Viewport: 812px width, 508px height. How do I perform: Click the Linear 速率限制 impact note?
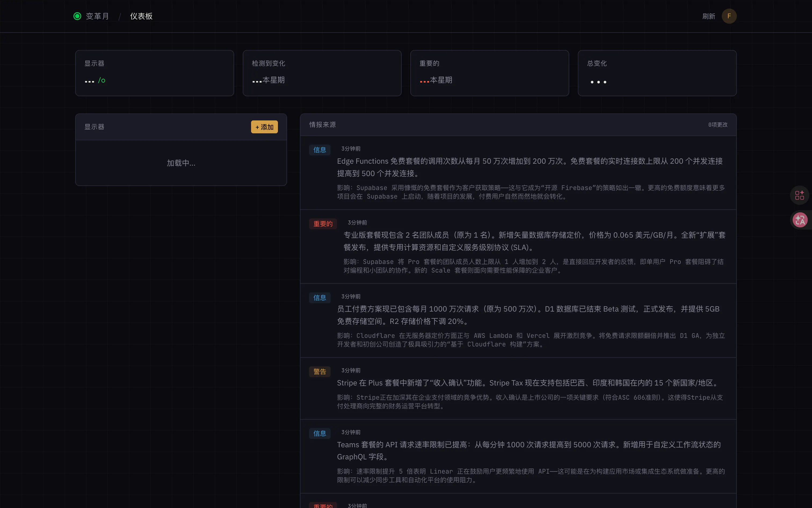coord(531,476)
